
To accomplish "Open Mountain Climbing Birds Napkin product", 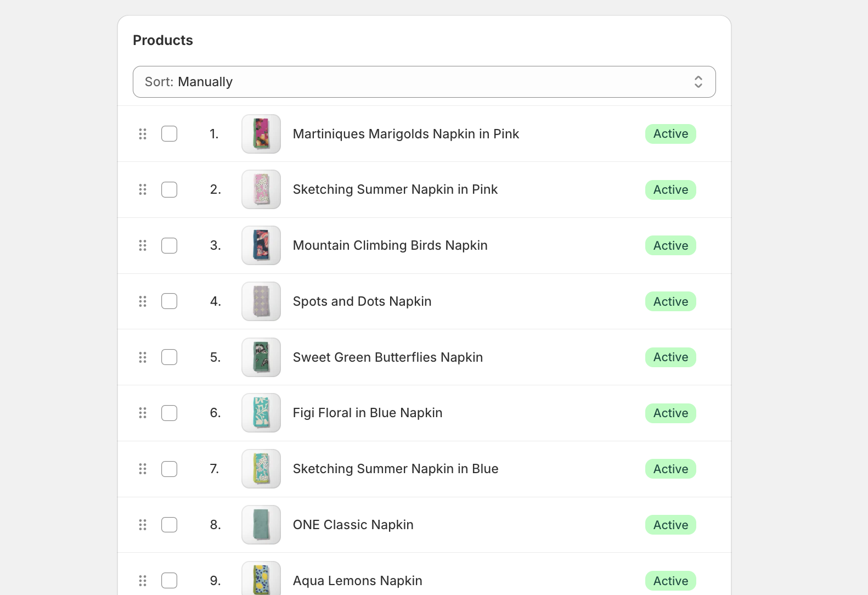I will click(x=390, y=245).
